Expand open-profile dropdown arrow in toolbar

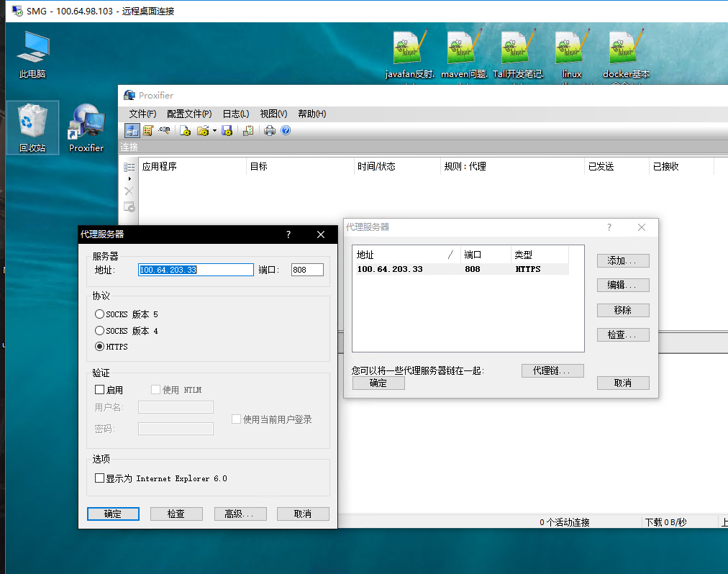(214, 130)
